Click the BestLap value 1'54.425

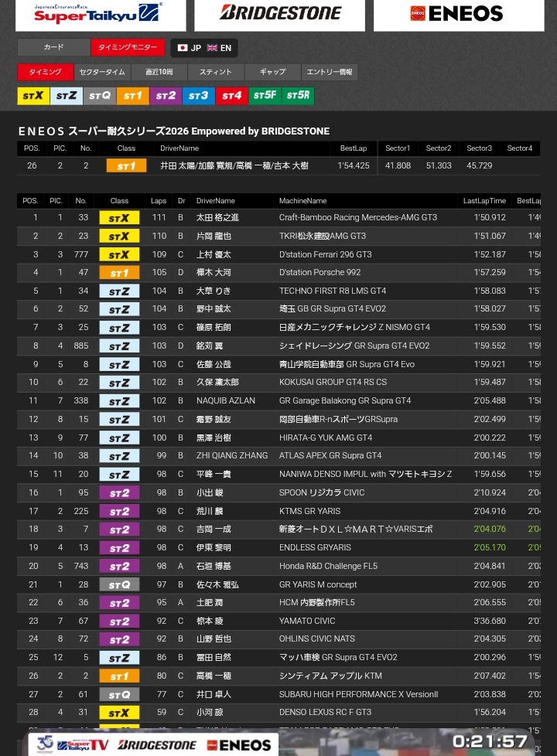pos(354,165)
